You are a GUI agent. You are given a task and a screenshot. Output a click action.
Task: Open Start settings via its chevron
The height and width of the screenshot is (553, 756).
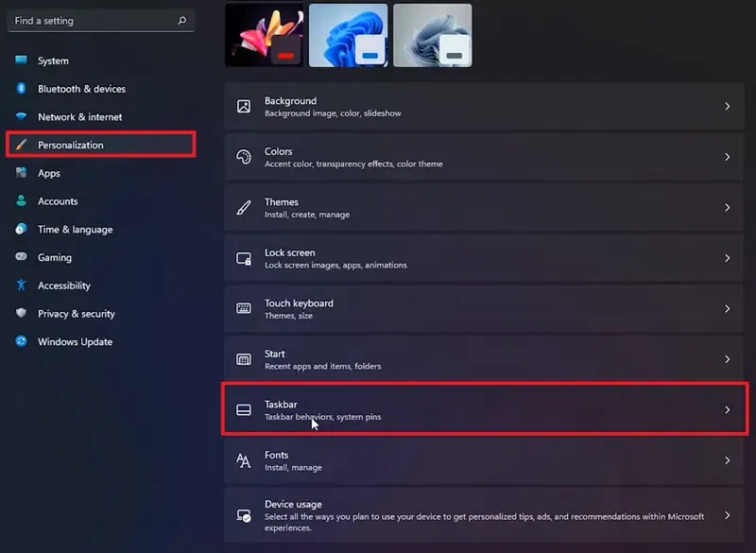[x=727, y=359]
